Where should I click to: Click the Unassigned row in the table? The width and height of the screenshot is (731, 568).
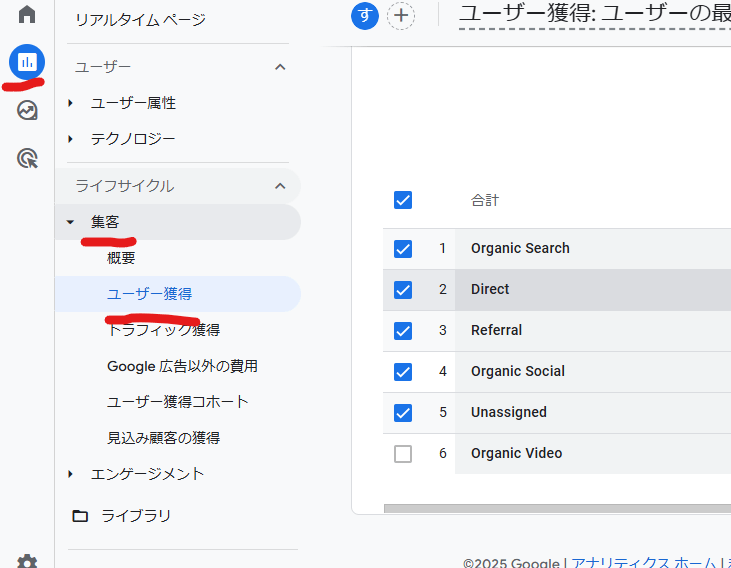[x=509, y=412]
